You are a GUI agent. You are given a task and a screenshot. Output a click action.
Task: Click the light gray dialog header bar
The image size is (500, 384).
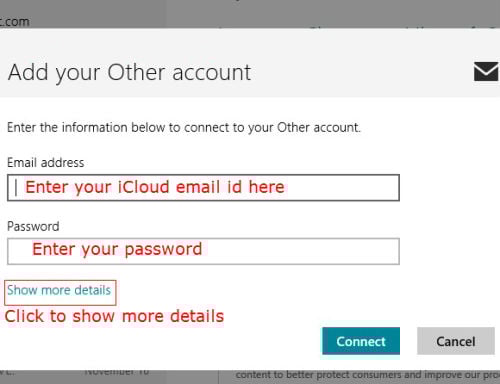point(250,63)
